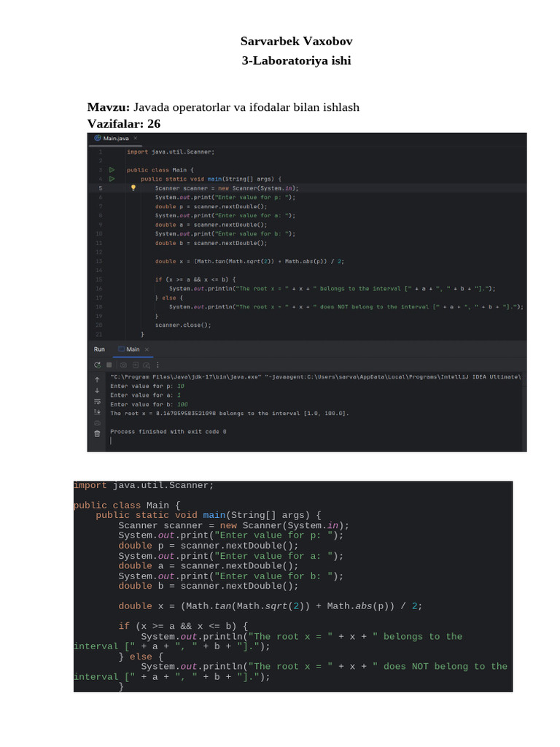Select the Main tab in Run panel

tap(133, 349)
